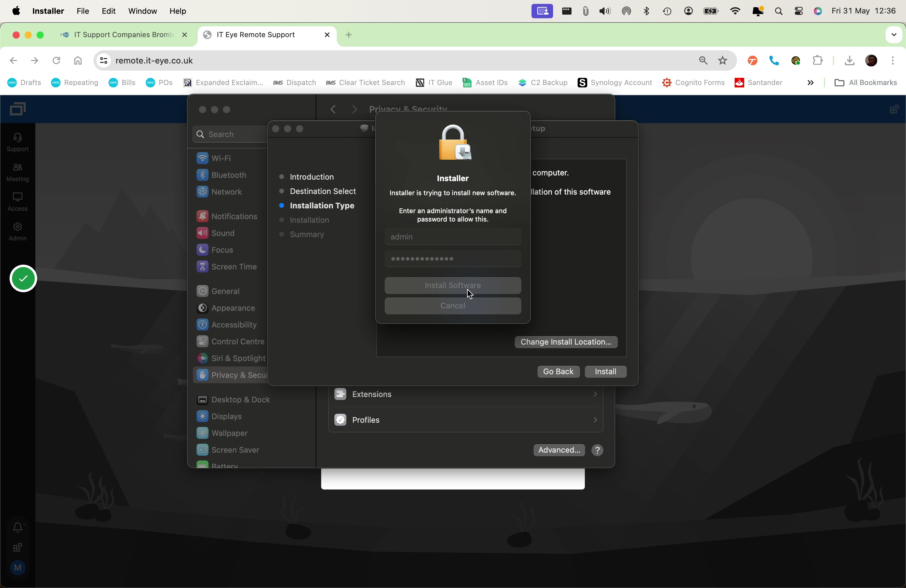This screenshot has height=588, width=906.
Task: Open Sound in System Settings sidebar
Action: click(216, 233)
